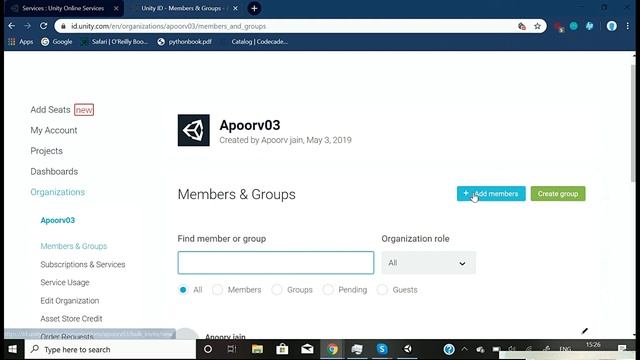This screenshot has height=360, width=640.
Task: Click the Create group button
Action: click(x=558, y=194)
